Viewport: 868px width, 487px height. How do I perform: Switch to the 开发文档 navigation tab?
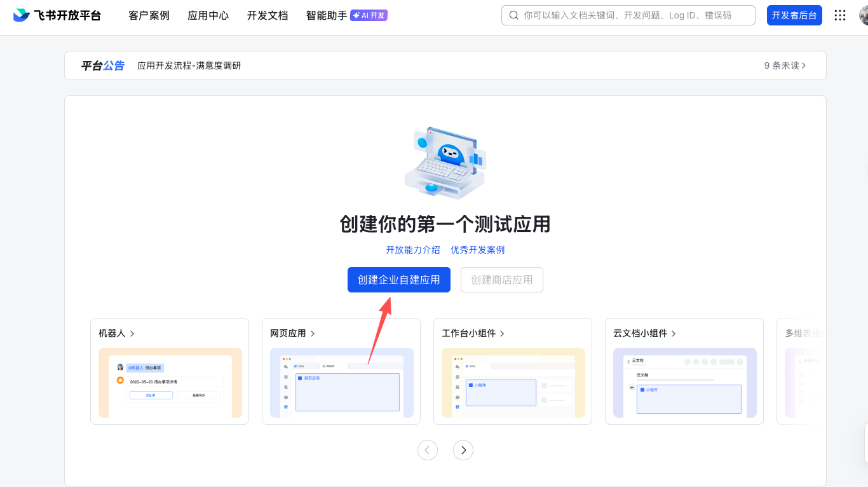267,15
